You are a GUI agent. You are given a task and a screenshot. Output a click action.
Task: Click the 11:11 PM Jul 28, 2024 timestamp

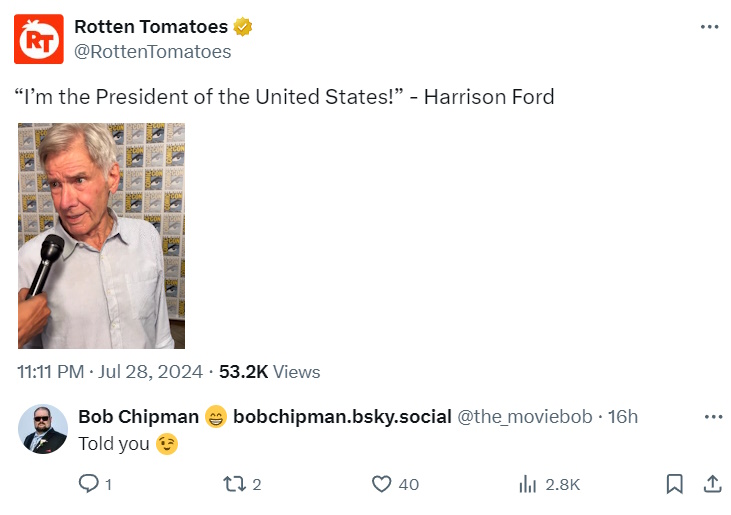(109, 372)
